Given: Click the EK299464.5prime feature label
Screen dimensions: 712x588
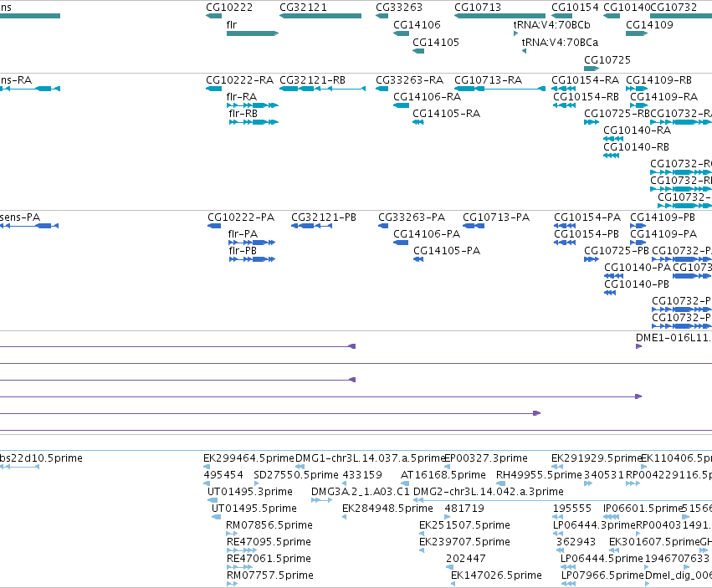Looking at the screenshot, I should coord(248,458).
